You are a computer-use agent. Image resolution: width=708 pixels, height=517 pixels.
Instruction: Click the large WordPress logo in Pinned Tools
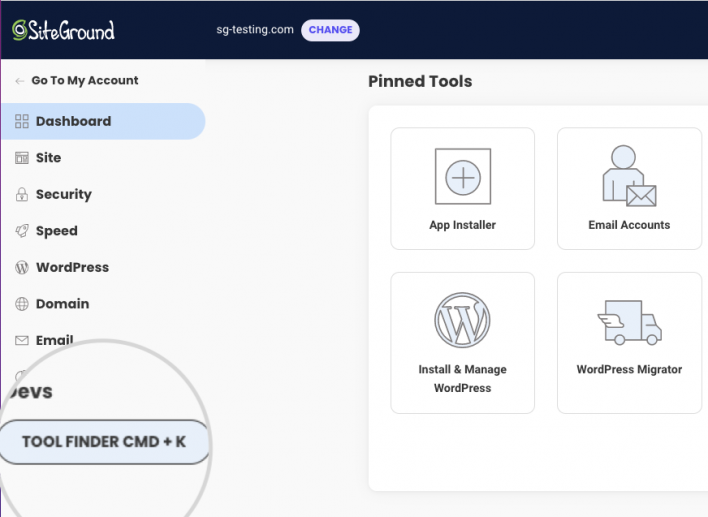pos(462,320)
